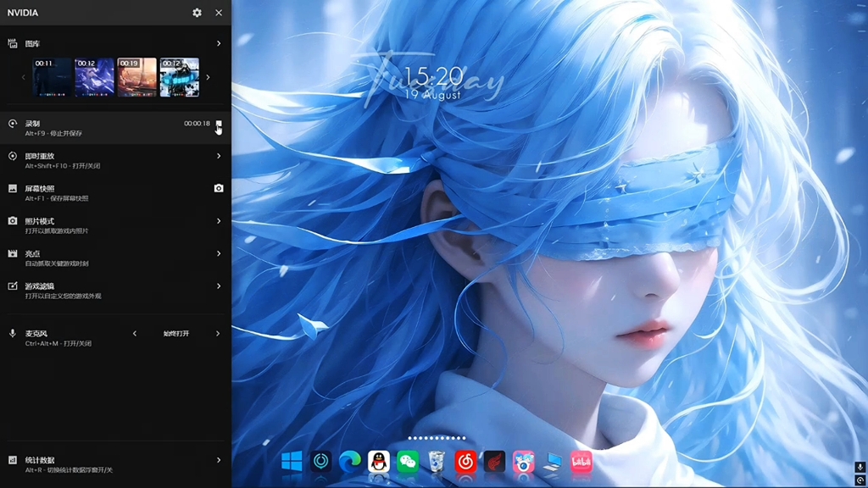Switch microphone mode with right arrow
The image size is (868, 488).
(x=218, y=334)
